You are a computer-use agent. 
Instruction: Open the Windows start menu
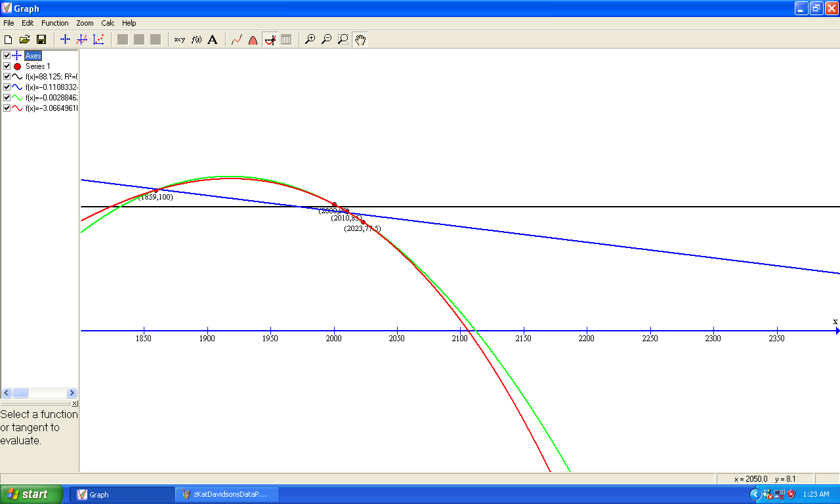click(x=31, y=494)
